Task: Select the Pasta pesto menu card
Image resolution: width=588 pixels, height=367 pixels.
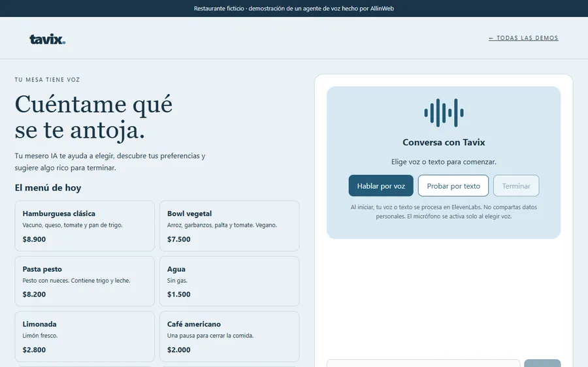Action: [85, 281]
